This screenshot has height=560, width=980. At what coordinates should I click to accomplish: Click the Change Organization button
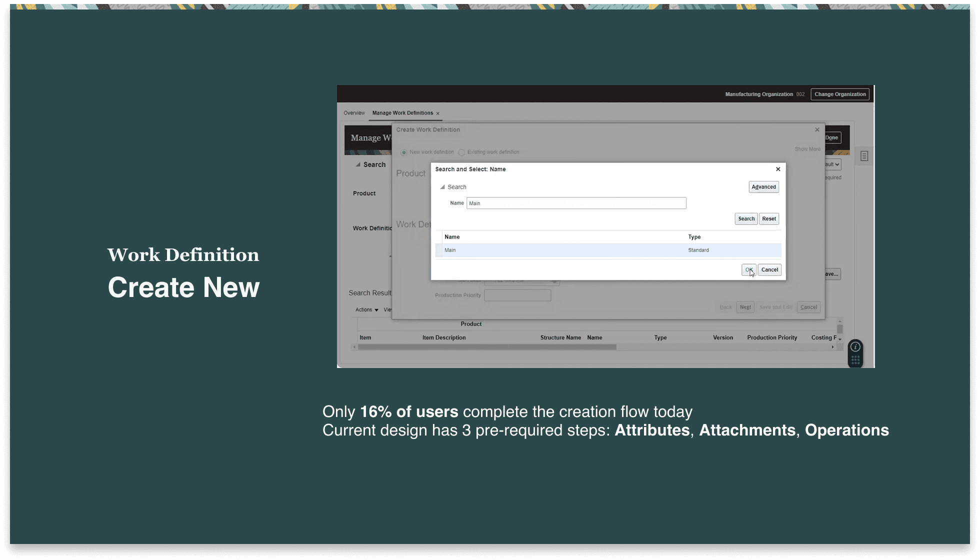840,94
